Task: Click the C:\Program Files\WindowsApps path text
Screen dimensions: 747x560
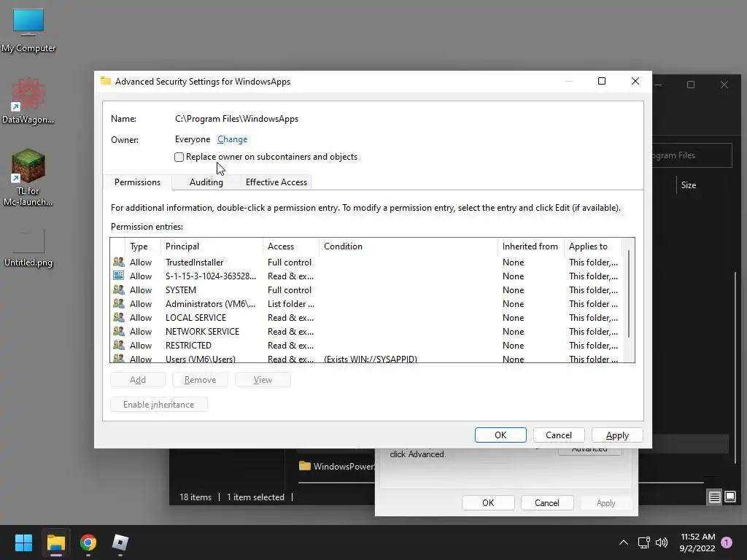Action: click(x=236, y=119)
